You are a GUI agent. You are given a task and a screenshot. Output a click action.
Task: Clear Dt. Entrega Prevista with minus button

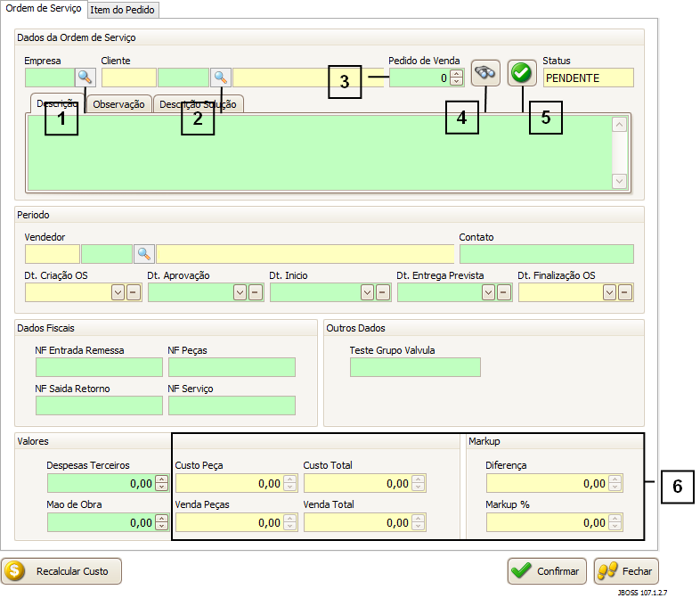click(503, 292)
